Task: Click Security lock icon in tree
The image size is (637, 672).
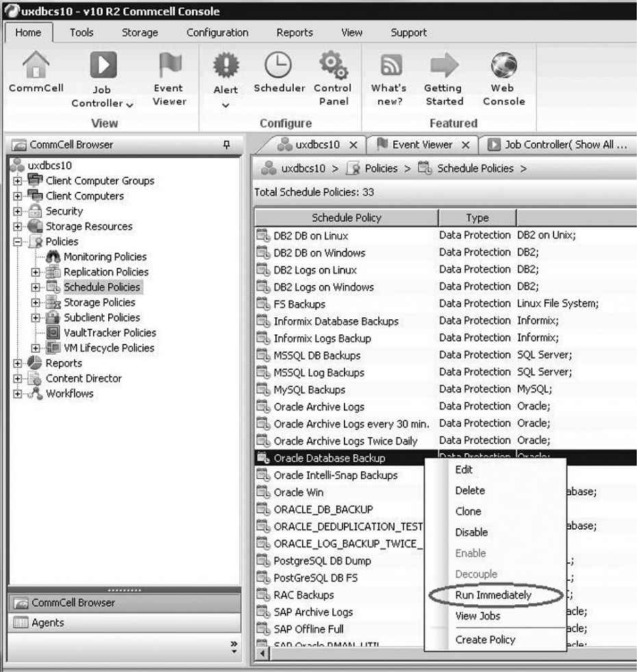Action: tap(35, 210)
